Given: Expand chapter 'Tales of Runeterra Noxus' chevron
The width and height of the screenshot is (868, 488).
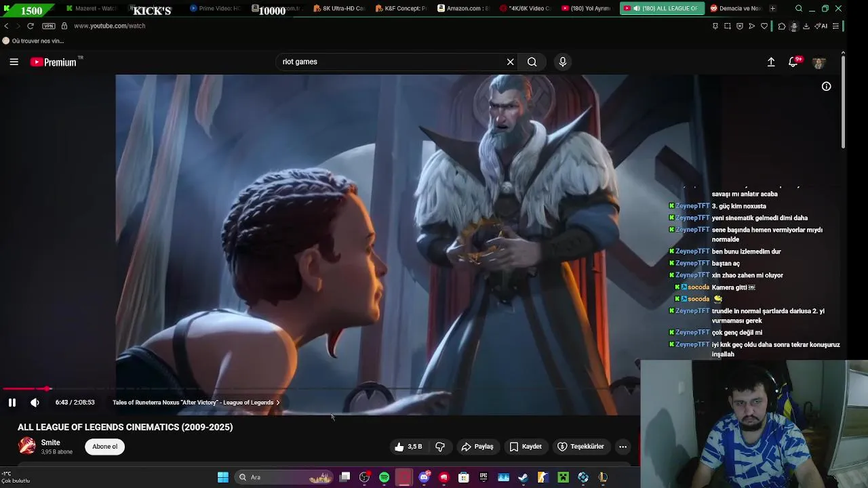Looking at the screenshot, I should point(277,403).
